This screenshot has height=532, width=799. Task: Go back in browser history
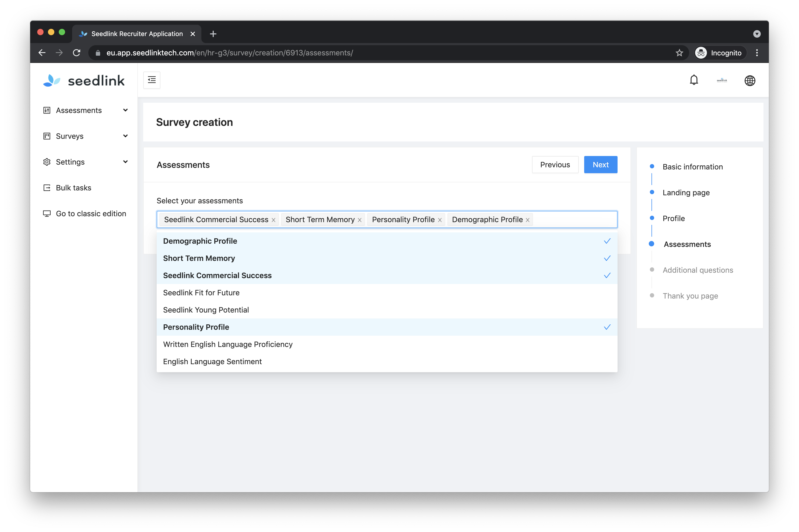click(x=42, y=53)
